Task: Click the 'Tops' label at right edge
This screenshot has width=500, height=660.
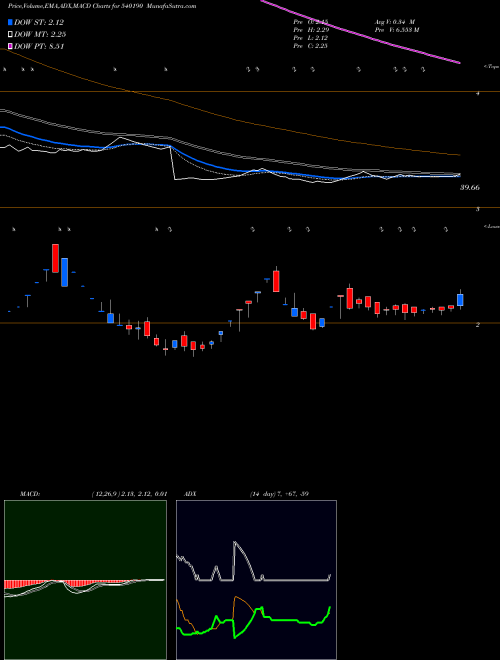Action: [x=491, y=67]
